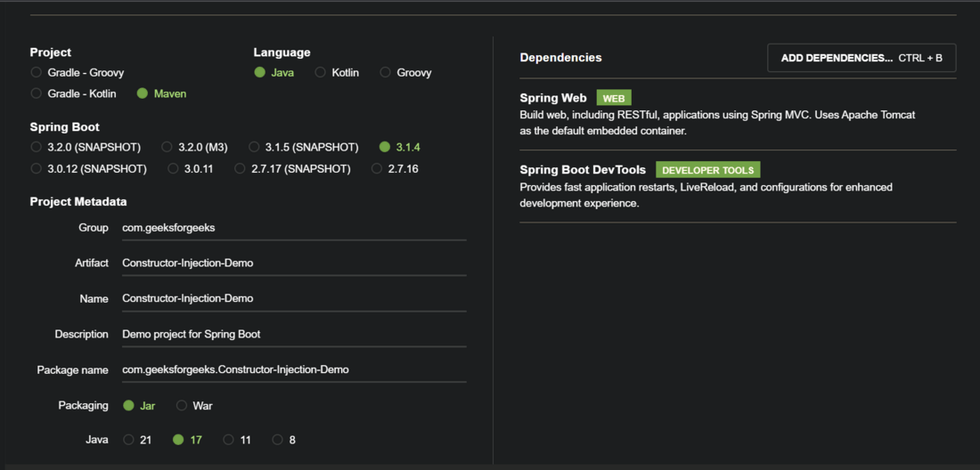The width and height of the screenshot is (980, 470).
Task: Choose Spring Boot 3.0.11 version
Action: [x=174, y=168]
